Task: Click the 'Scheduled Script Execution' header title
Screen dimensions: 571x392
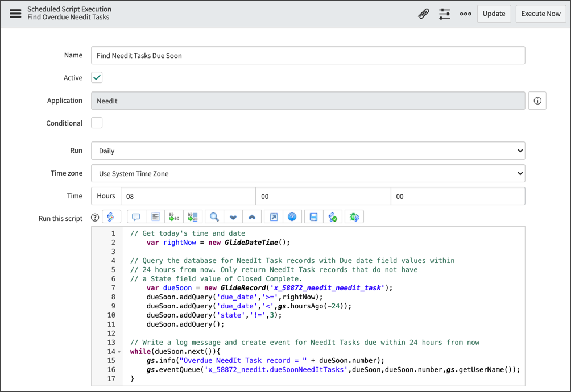Action: coord(69,9)
